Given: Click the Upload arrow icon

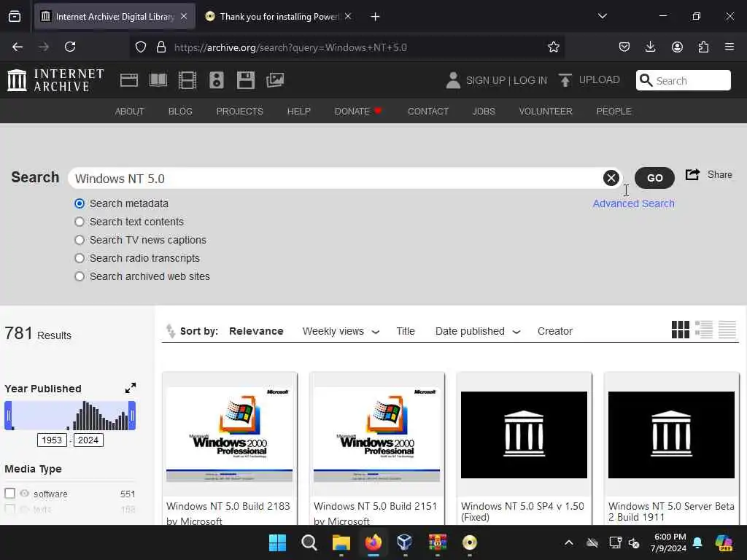Looking at the screenshot, I should click(x=565, y=80).
